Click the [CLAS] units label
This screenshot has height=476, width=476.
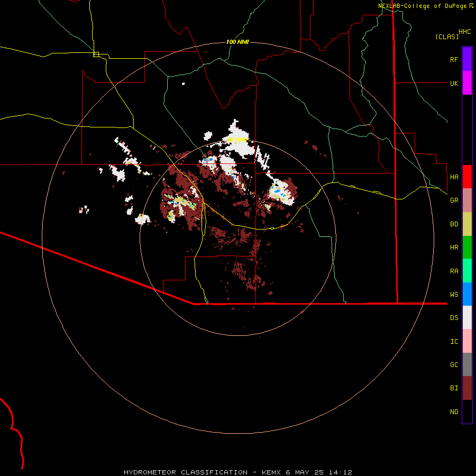point(447,36)
